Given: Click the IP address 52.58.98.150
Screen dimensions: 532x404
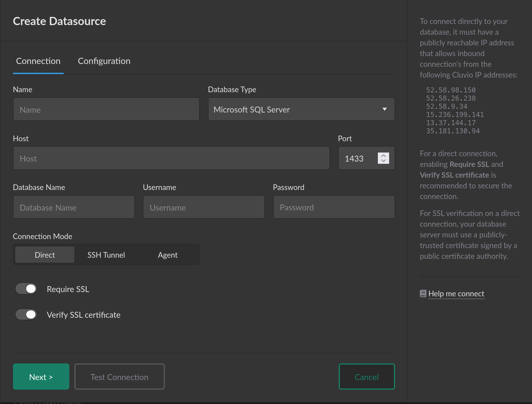Looking at the screenshot, I should tap(451, 90).
